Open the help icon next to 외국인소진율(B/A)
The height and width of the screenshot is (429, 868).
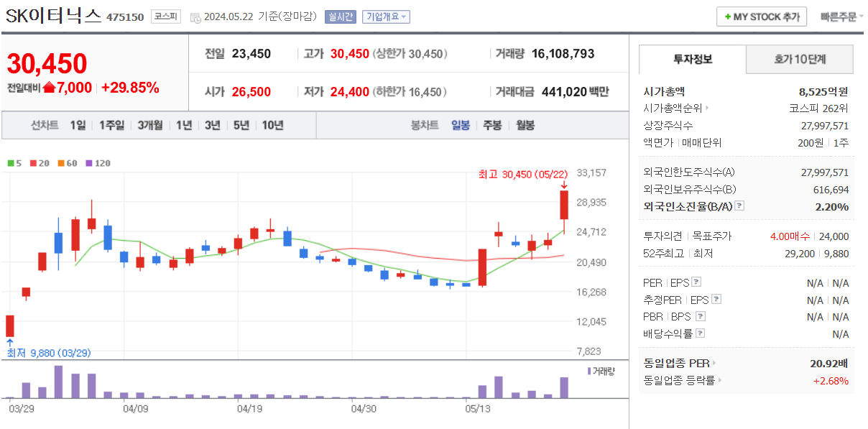coord(739,206)
